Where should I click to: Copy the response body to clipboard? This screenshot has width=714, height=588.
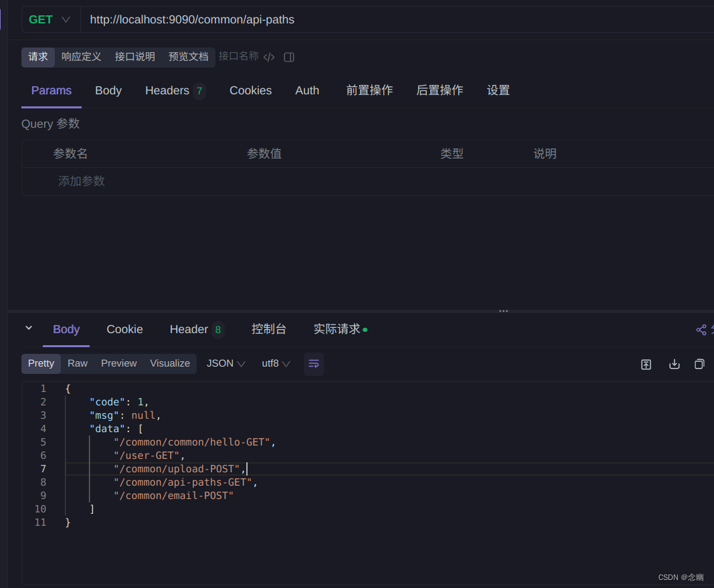pos(699,364)
